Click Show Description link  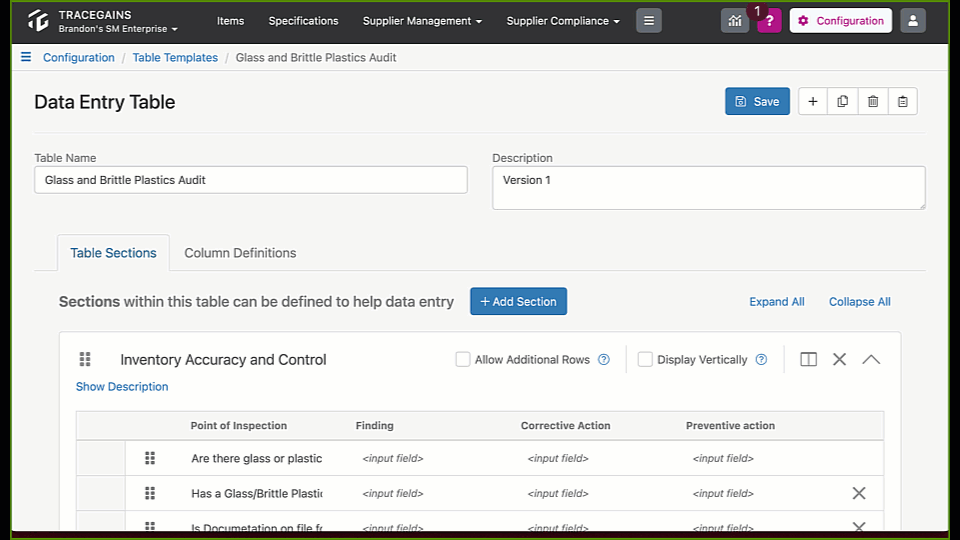pyautogui.click(x=122, y=386)
